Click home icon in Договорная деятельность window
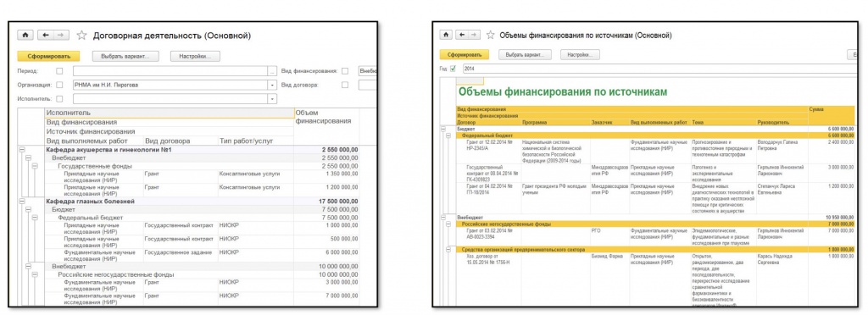This screenshot has width=868, height=315. 25,36
